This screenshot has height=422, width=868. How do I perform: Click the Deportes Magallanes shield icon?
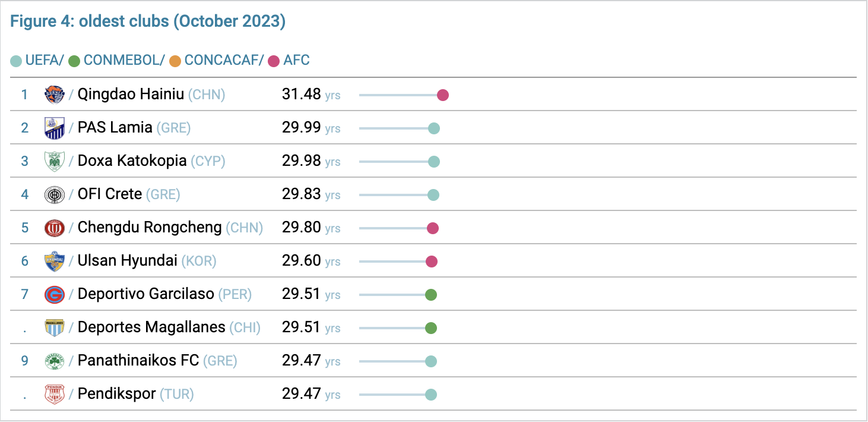(55, 327)
